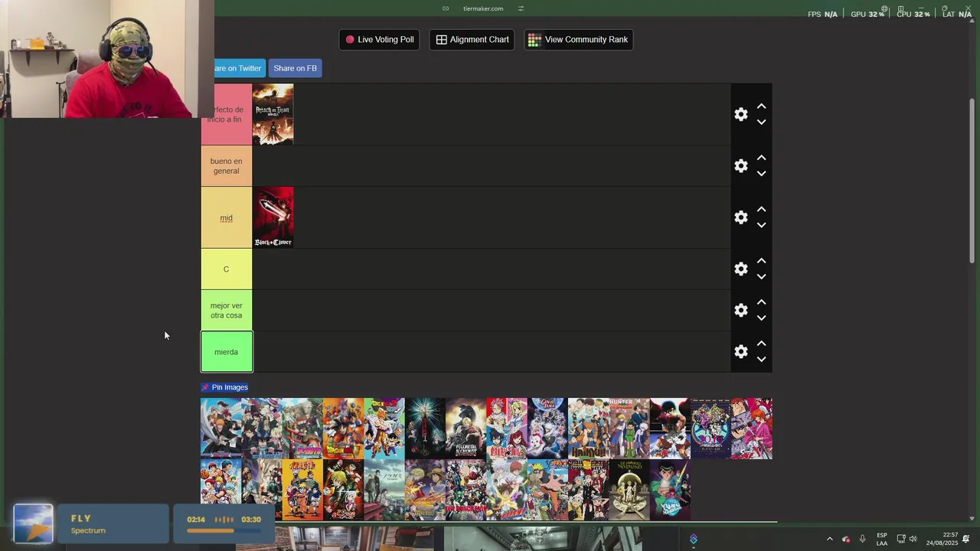980x551 pixels.
Task: Pick the Seven Deadly Sins poster
Action: click(x=343, y=490)
